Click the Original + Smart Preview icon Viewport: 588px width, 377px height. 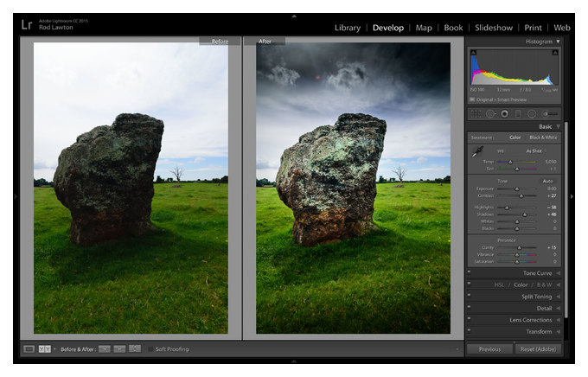[472, 99]
